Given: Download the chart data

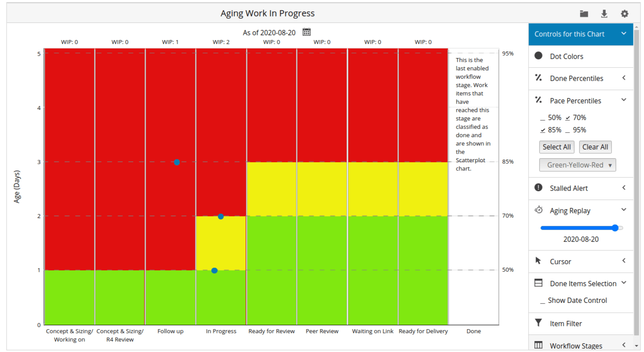Looking at the screenshot, I should pyautogui.click(x=604, y=13).
